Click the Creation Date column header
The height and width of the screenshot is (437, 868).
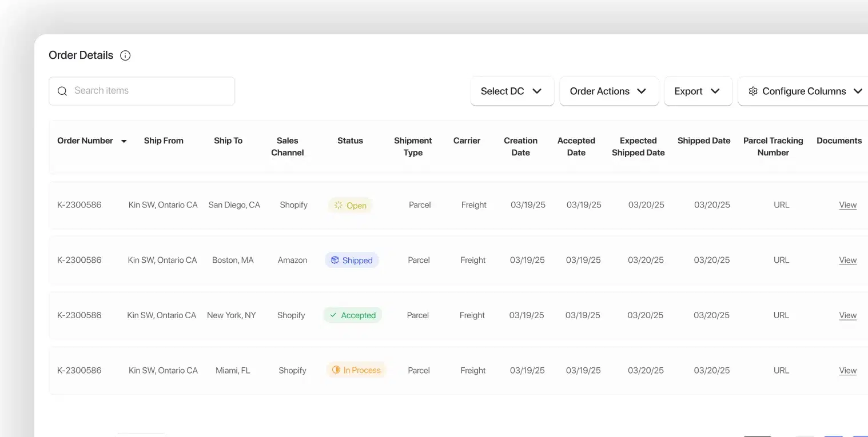(520, 146)
